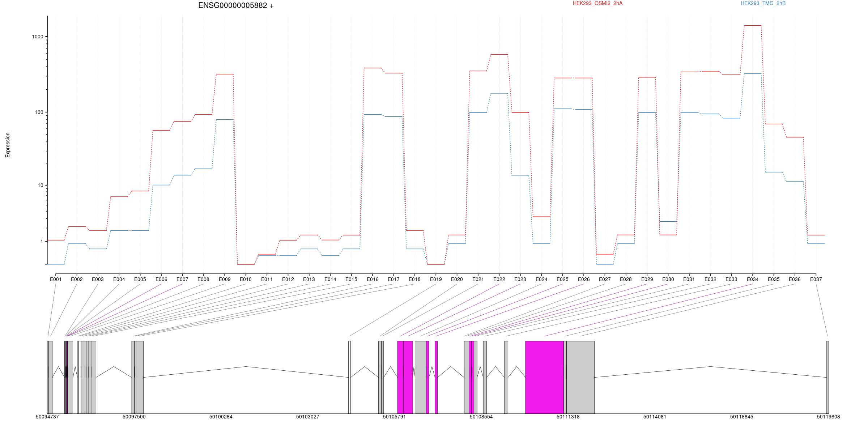Image resolution: width=868 pixels, height=434 pixels.
Task: Click exon label E011
Action: pyautogui.click(x=267, y=279)
